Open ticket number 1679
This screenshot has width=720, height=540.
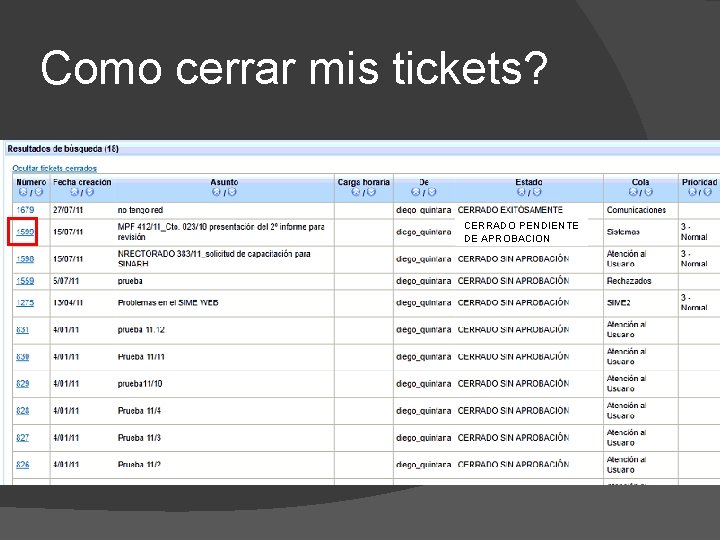(x=25, y=210)
